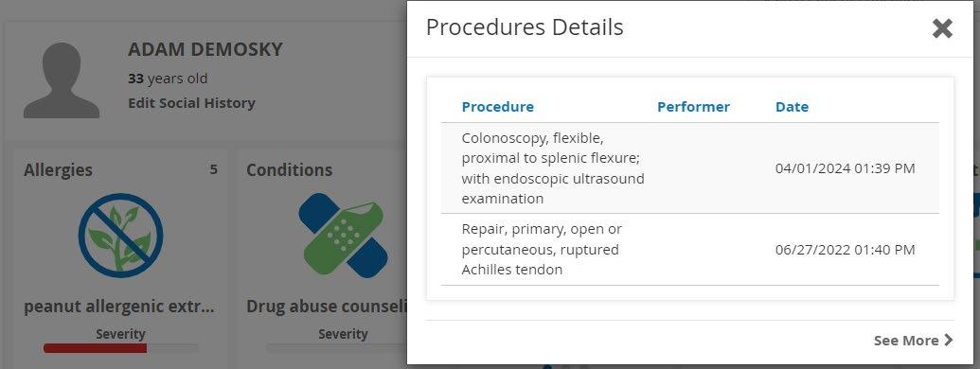Sort by Performer column header

693,107
